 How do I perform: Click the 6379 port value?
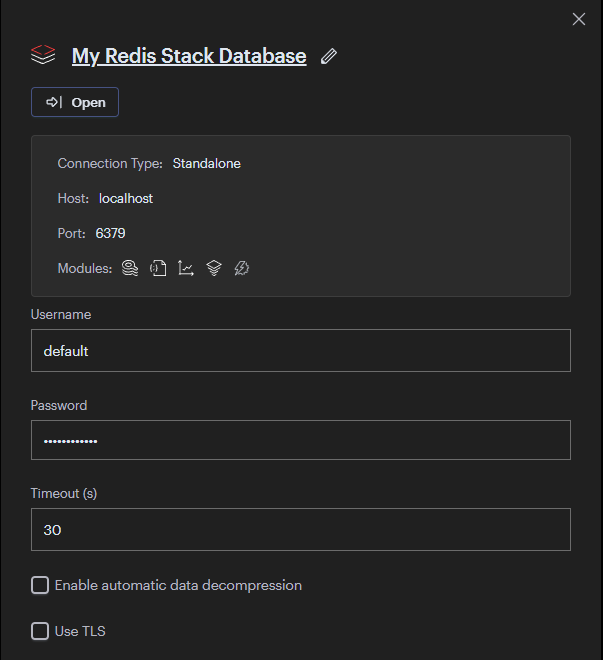110,233
